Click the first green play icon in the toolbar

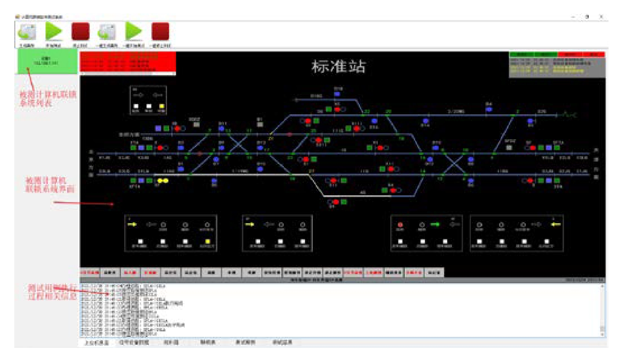(54, 32)
